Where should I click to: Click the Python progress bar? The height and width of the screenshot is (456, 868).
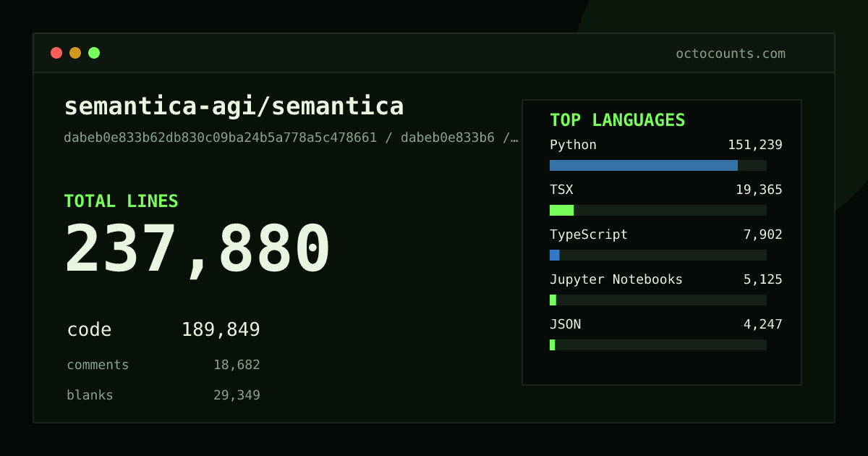(x=658, y=165)
